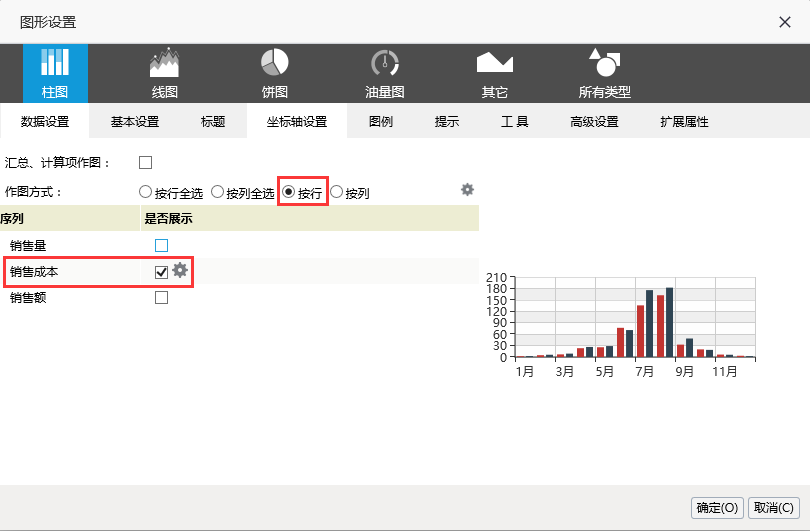Click the 图形设置 dialog title
Image resolution: width=810 pixels, height=531 pixels.
pyautogui.click(x=48, y=22)
